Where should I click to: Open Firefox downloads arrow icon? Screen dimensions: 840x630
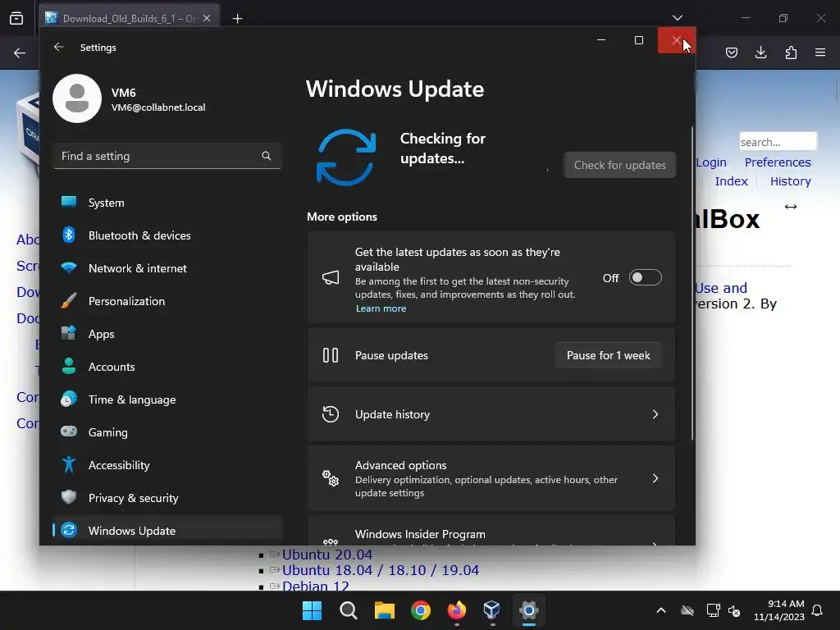click(760, 52)
